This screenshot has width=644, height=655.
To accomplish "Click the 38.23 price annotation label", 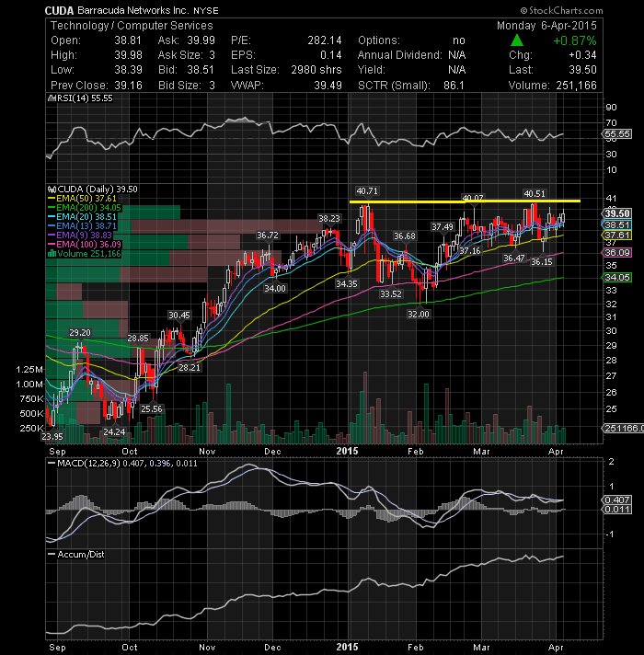I will (x=329, y=219).
